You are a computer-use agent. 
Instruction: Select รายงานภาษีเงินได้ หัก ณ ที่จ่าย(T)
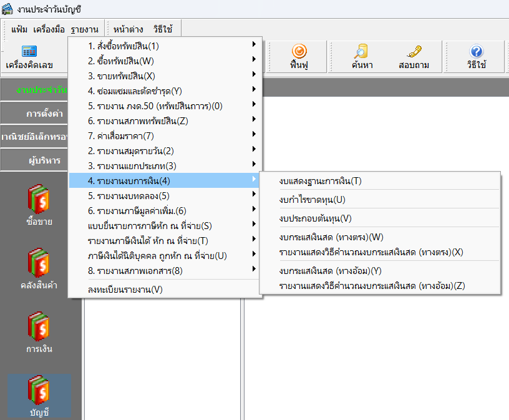coord(165,241)
